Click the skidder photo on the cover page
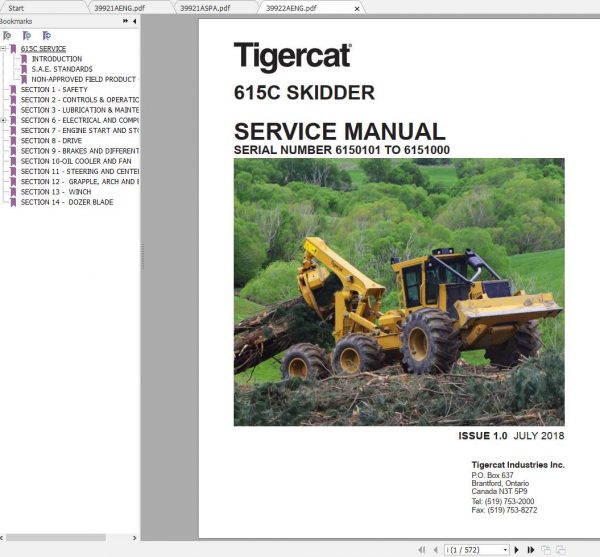 [399, 292]
